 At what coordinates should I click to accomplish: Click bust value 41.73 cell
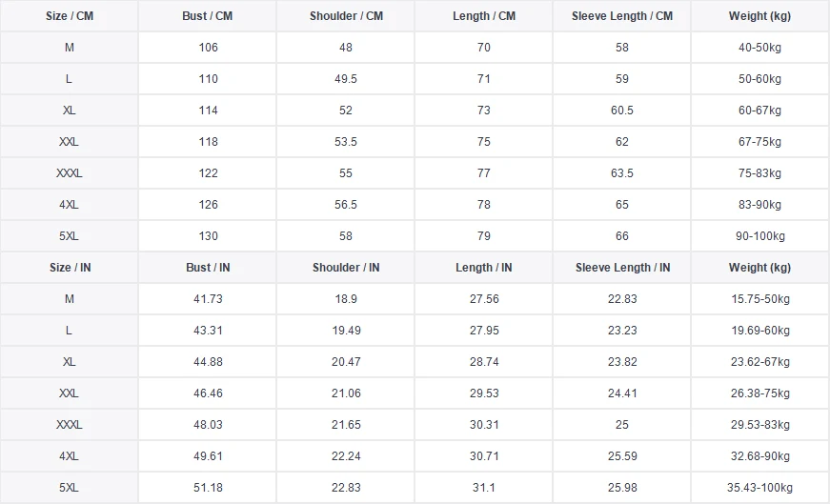pyautogui.click(x=208, y=299)
